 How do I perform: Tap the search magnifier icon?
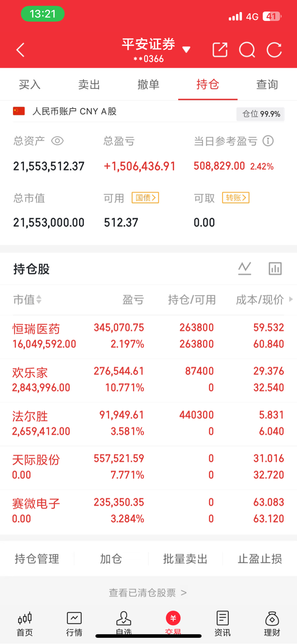[x=247, y=50]
